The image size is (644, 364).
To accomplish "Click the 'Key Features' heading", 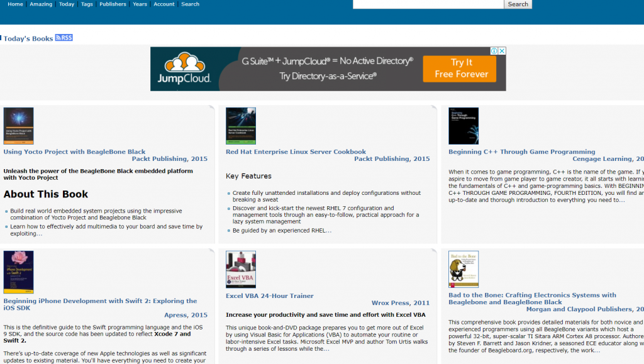I will [x=248, y=176].
